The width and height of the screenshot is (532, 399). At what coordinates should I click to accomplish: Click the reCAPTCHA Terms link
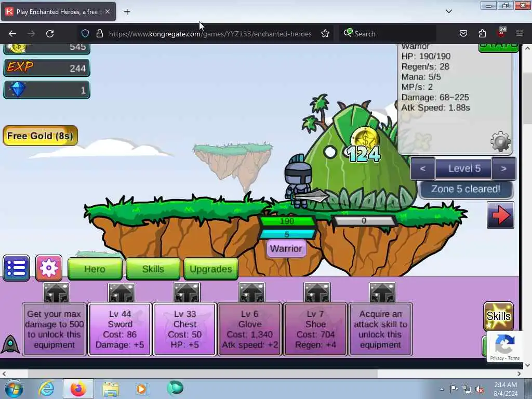point(514,358)
